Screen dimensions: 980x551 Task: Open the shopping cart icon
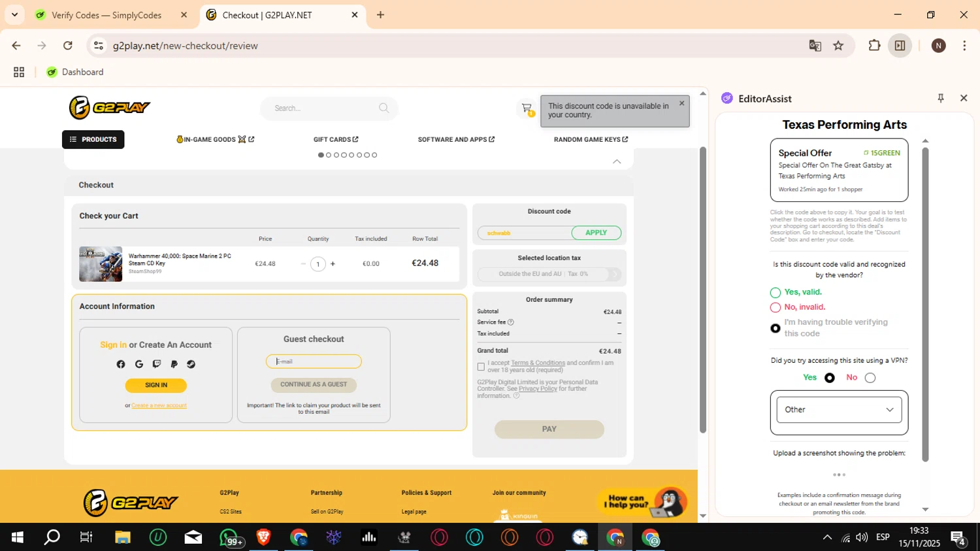(x=527, y=109)
